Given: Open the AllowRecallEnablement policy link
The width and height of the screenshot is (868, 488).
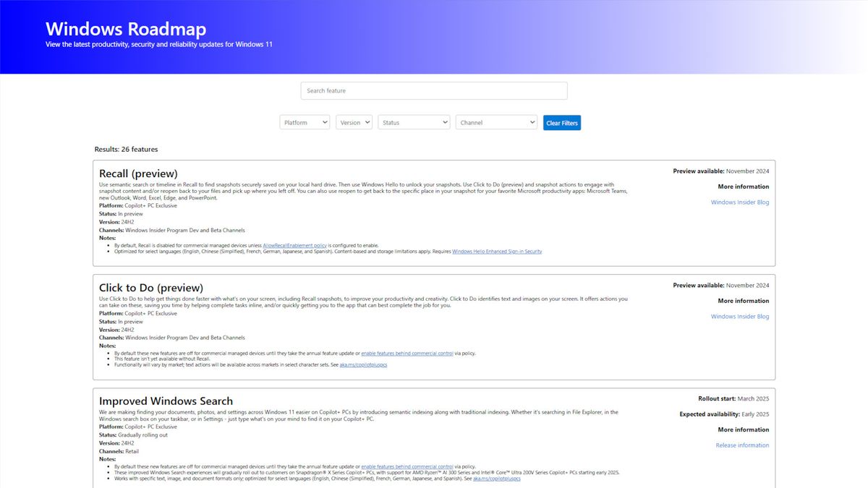Looking at the screenshot, I should point(294,245).
